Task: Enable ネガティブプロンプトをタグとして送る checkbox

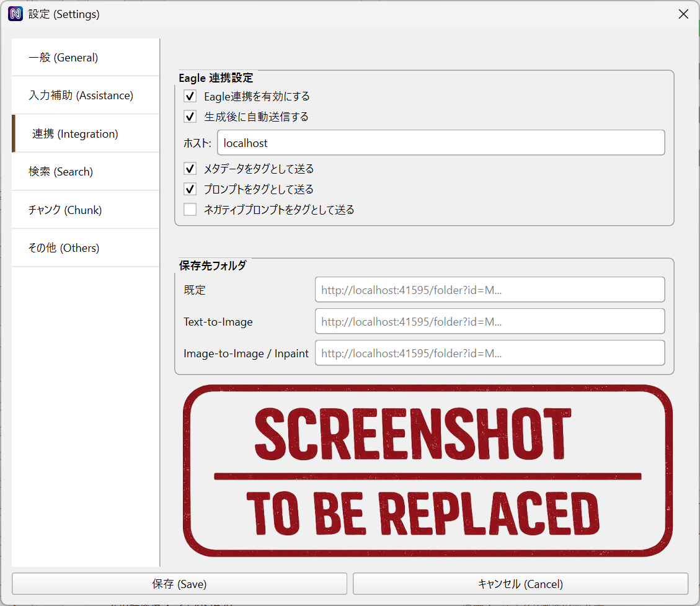Action: pos(190,210)
